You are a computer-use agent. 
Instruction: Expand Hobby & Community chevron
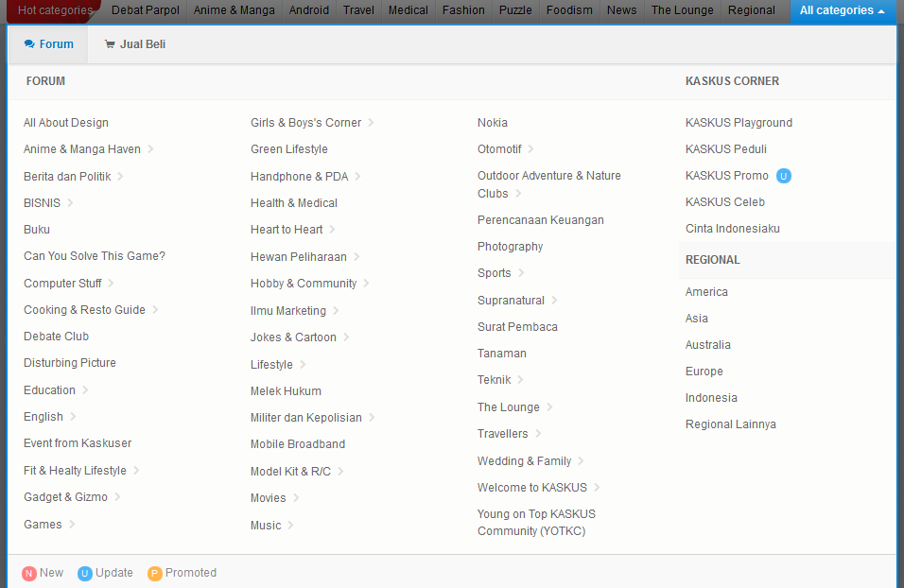(367, 283)
